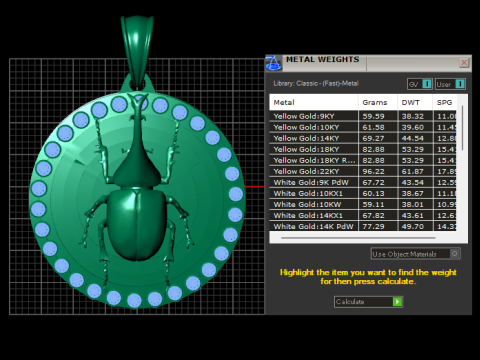This screenshot has width=480, height=360.
Task: Select the Yellow Gold:22KY row
Action: click(363, 171)
